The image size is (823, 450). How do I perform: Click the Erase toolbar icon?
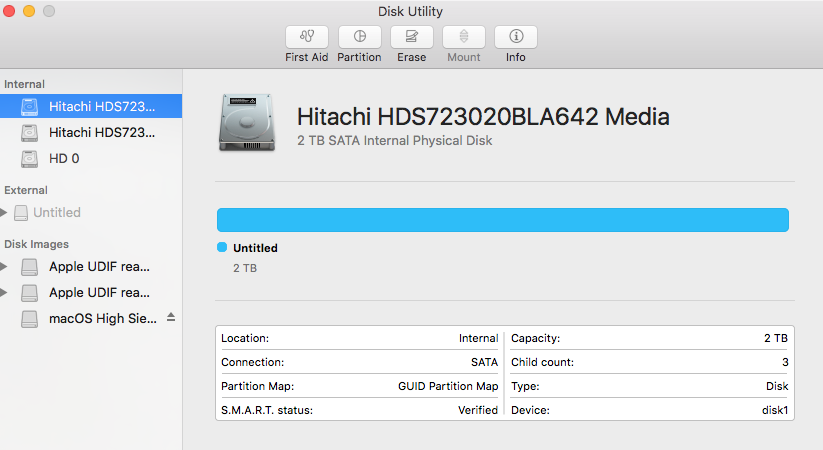(411, 37)
